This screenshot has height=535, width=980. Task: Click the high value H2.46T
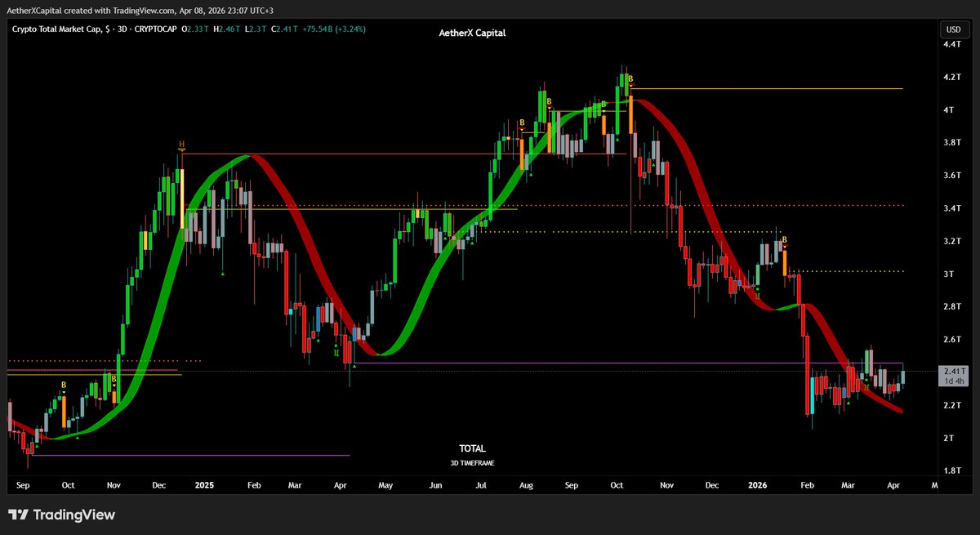pyautogui.click(x=225, y=29)
